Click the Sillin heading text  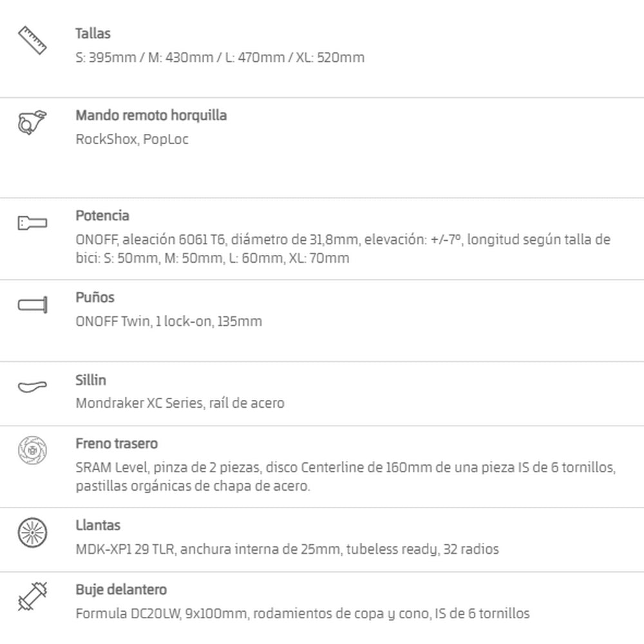[91, 380]
